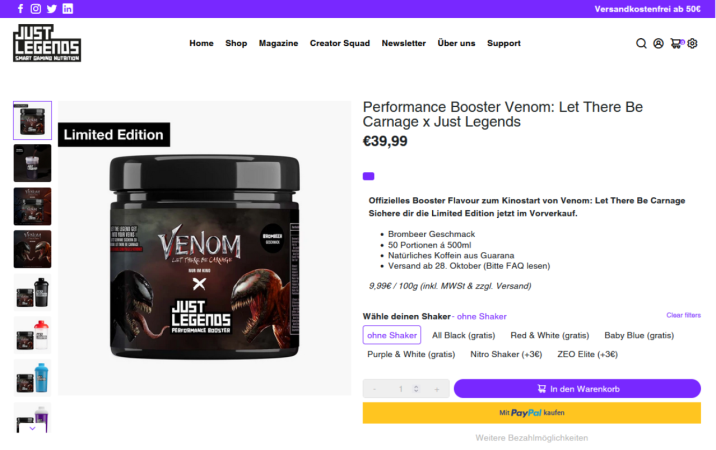Open the Instagram social icon
Viewport: 716px width, 450px height.
pos(36,9)
